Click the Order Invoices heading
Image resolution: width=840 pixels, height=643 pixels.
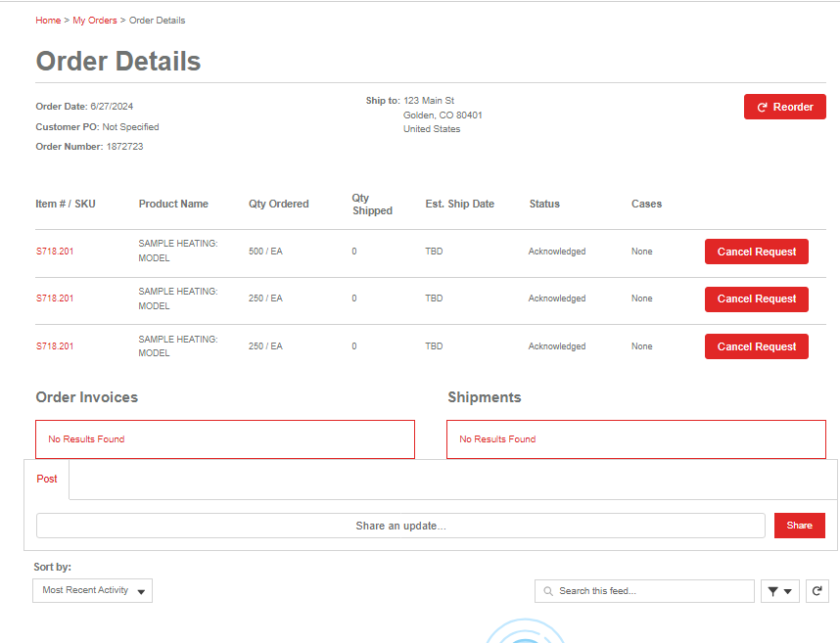87,397
